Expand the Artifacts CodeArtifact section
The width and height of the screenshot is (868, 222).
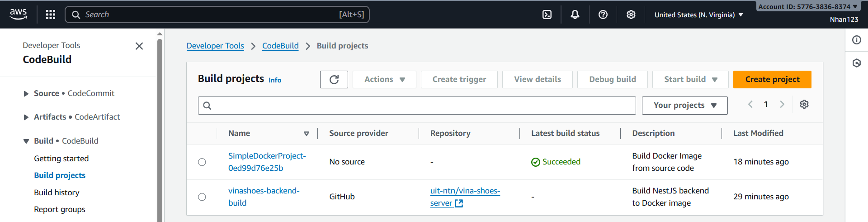pyautogui.click(x=26, y=117)
